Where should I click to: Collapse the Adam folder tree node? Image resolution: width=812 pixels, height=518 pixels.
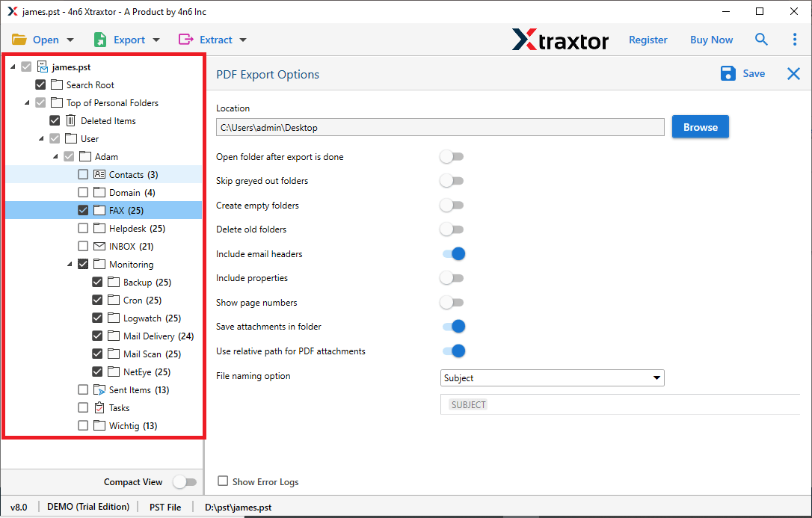click(x=55, y=157)
